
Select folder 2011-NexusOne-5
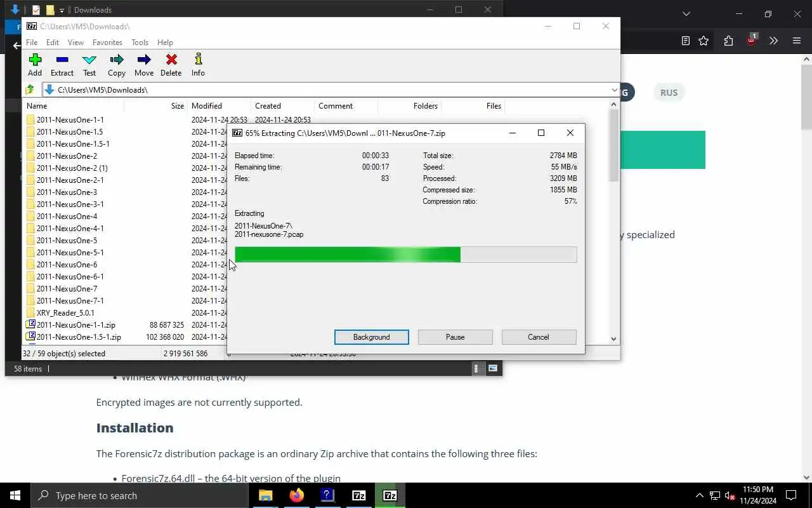67,240
